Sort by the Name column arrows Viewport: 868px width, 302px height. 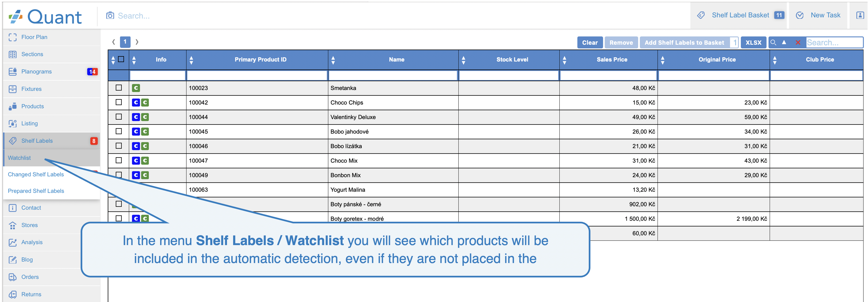pos(333,60)
